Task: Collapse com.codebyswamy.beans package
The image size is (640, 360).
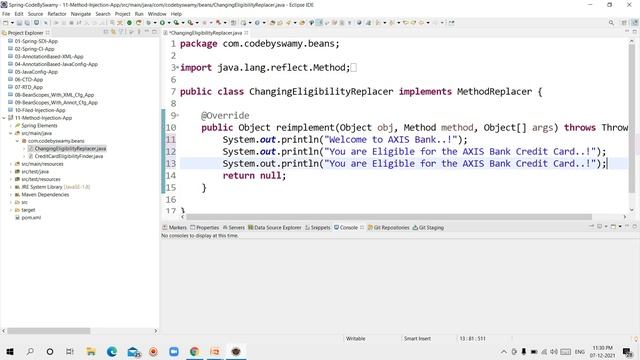Action: 18,141
